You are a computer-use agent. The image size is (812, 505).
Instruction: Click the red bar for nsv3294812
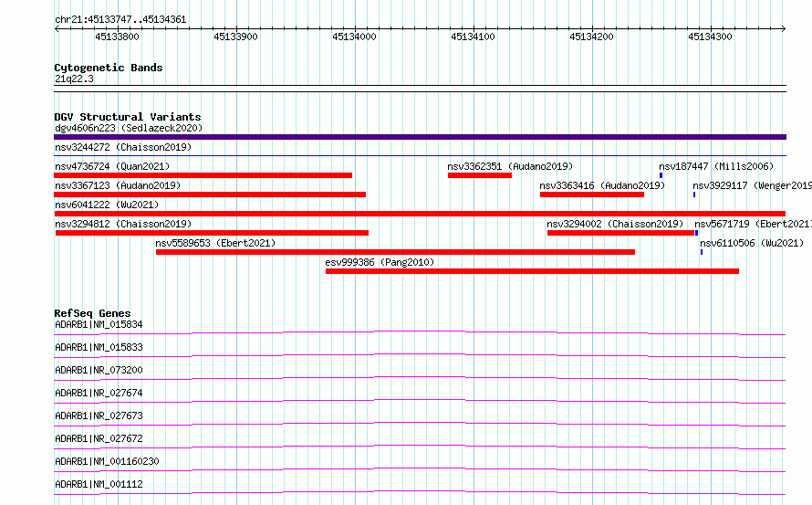point(212,233)
